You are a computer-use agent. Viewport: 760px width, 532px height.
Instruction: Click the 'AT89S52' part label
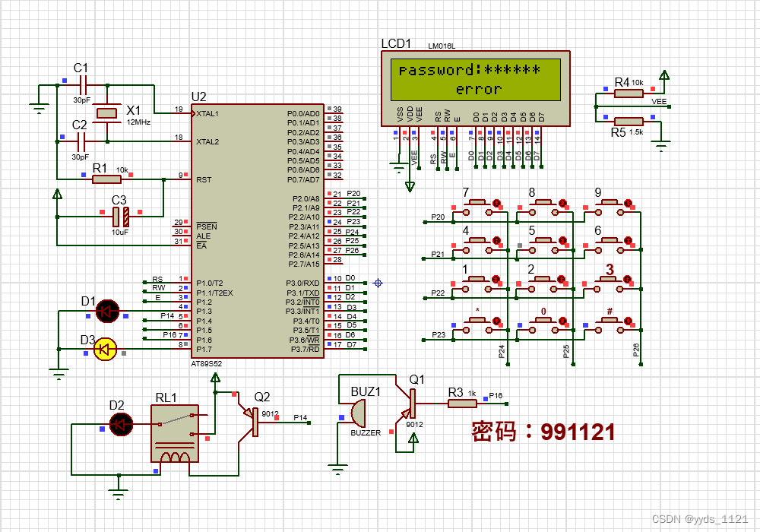206,363
